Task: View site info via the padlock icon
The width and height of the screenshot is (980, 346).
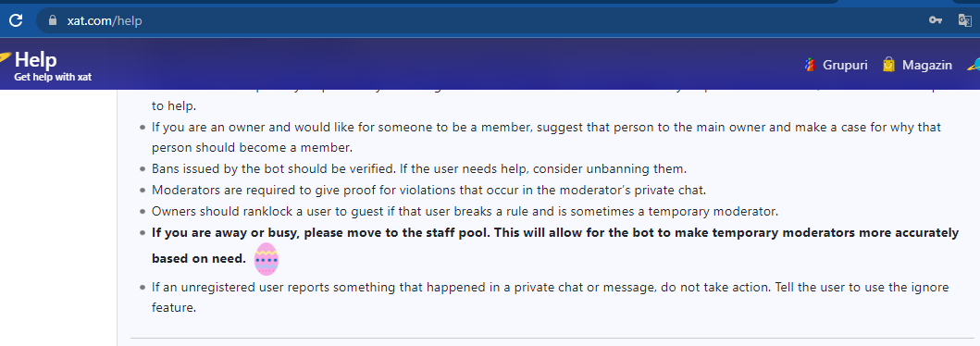Action: click(53, 20)
